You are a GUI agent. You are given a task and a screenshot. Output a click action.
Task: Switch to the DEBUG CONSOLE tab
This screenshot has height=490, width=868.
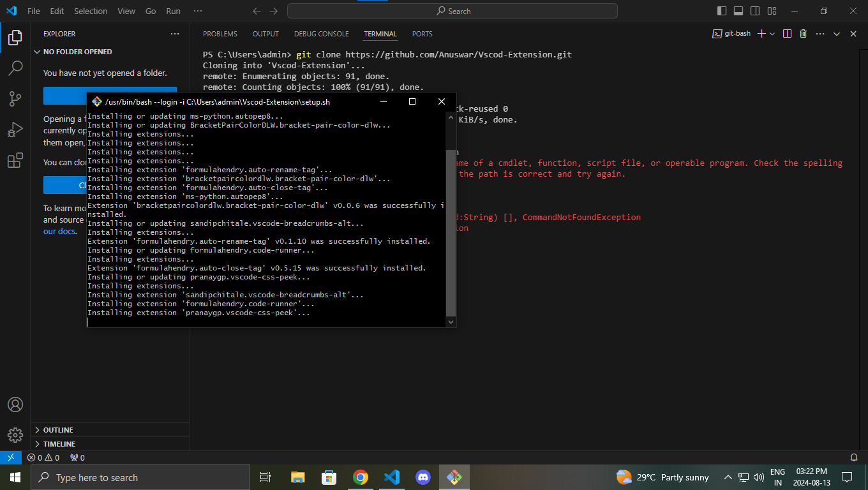(x=321, y=34)
